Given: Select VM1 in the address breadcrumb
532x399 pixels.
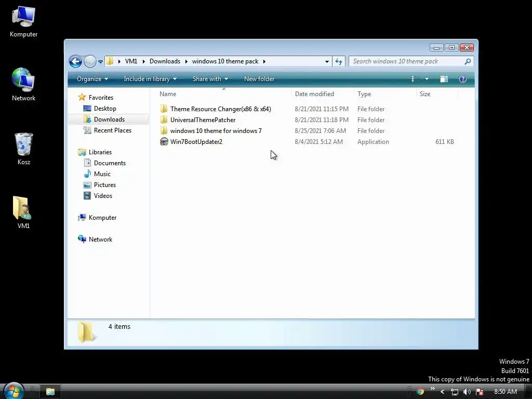Looking at the screenshot, I should pyautogui.click(x=131, y=61).
